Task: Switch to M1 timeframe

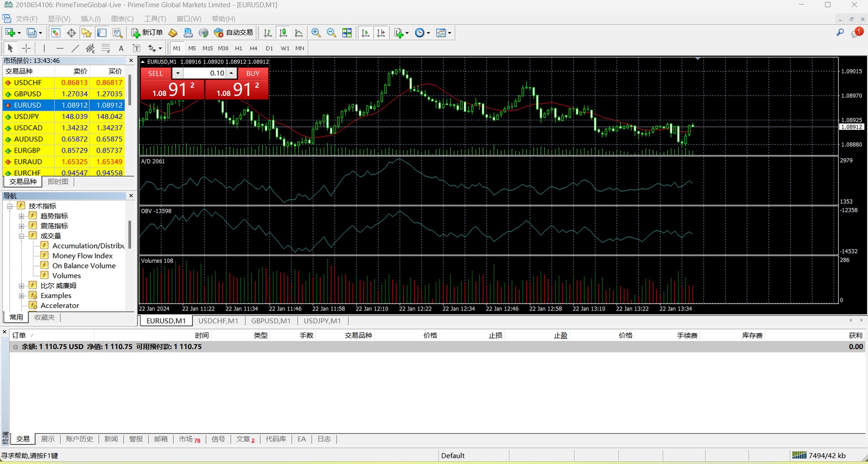Action: pos(177,48)
